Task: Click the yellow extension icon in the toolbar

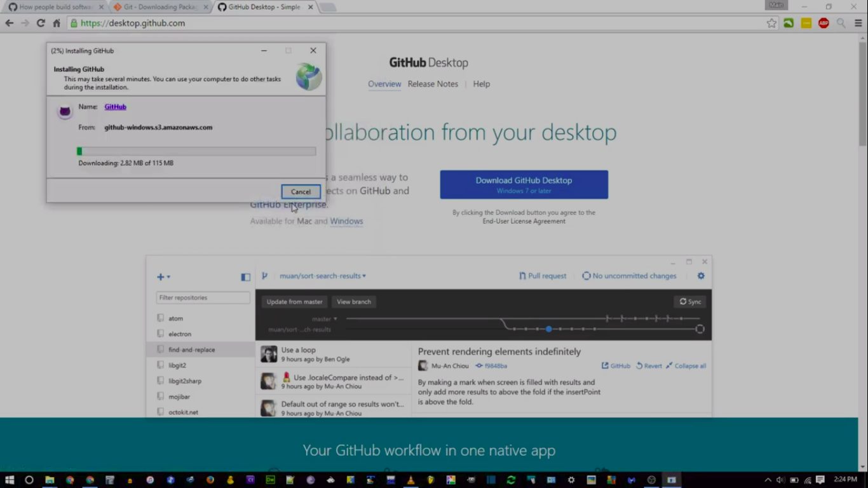Action: 806,23
